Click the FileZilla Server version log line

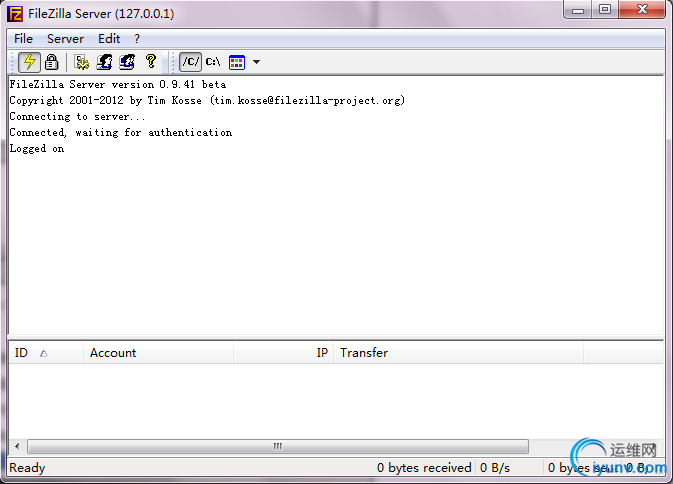coord(118,84)
